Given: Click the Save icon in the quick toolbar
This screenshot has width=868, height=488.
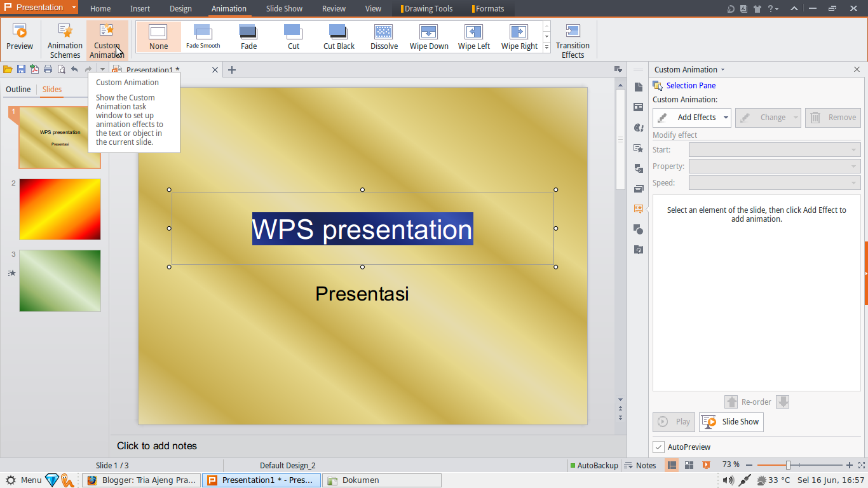Looking at the screenshot, I should point(21,69).
